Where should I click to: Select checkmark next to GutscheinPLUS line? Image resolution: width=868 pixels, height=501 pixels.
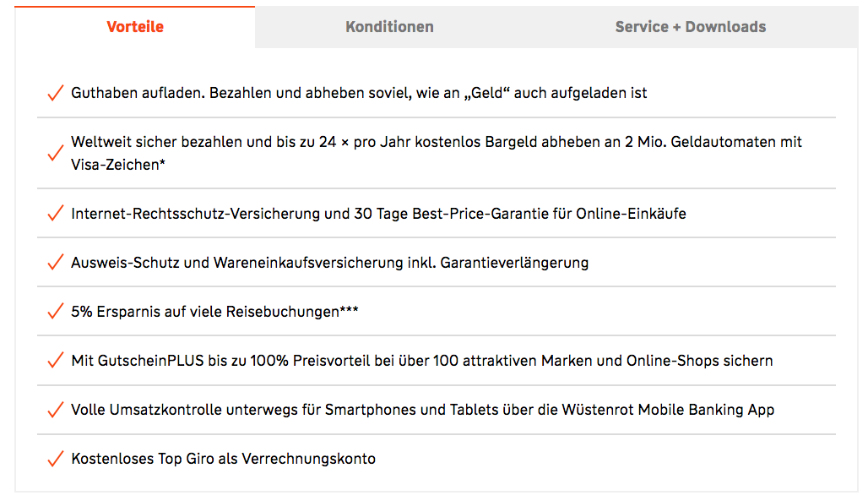pos(56,361)
